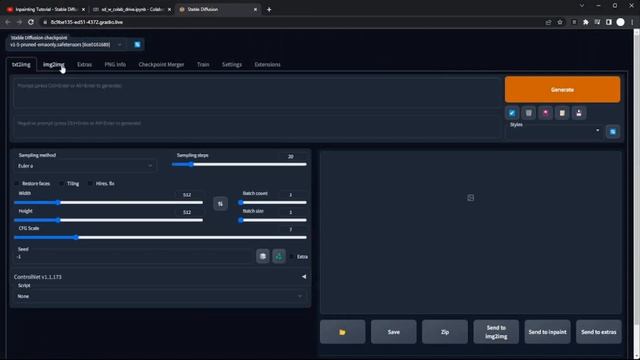Enable the Restore faces checkbox

click(17, 184)
